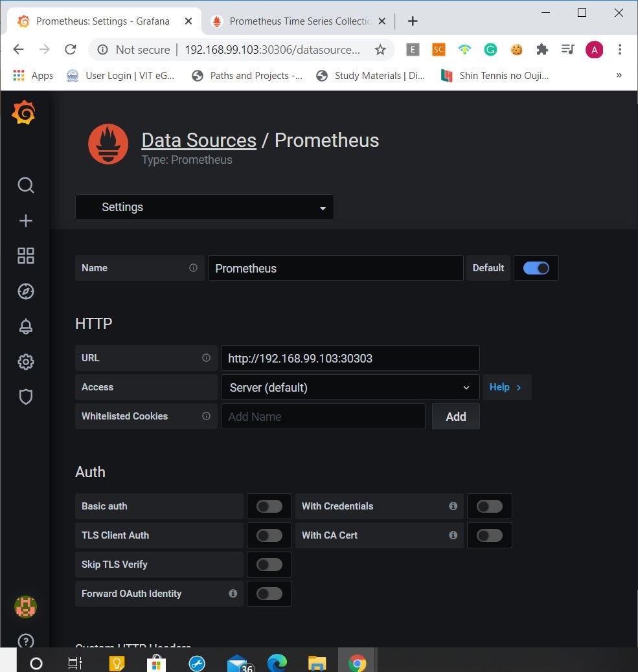Image resolution: width=638 pixels, height=672 pixels.
Task: Open Apps bookmark shortcut
Action: point(34,76)
